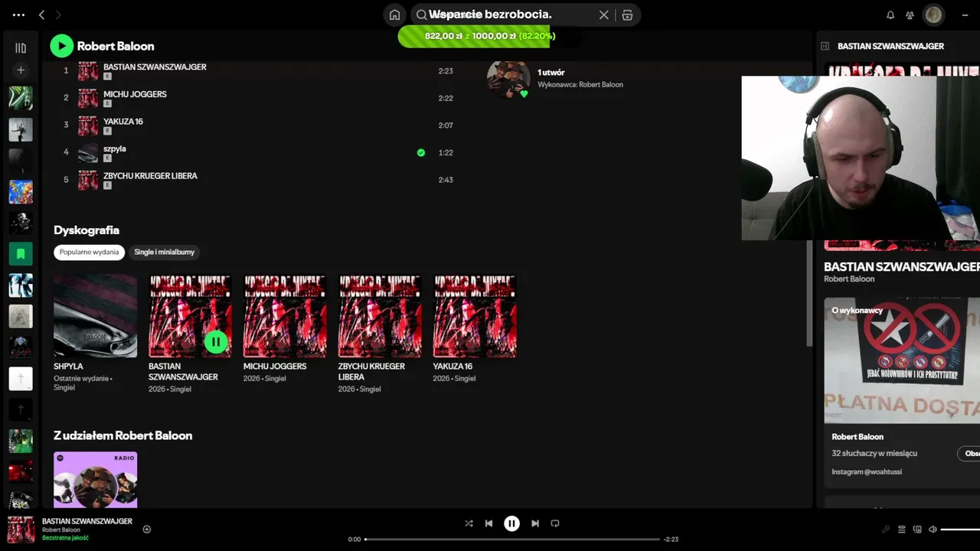Select the szpyla track row
The height and width of the screenshot is (551, 980).
(257, 152)
